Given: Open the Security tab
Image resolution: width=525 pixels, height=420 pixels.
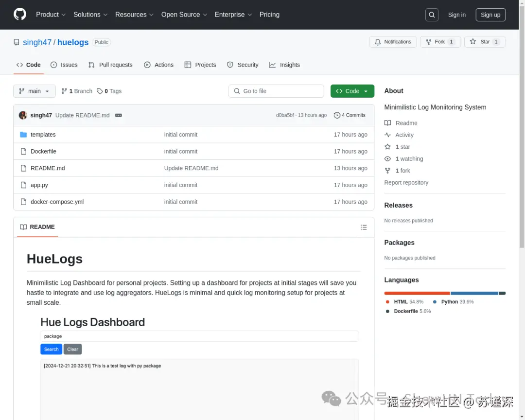Looking at the screenshot, I should pyautogui.click(x=243, y=65).
